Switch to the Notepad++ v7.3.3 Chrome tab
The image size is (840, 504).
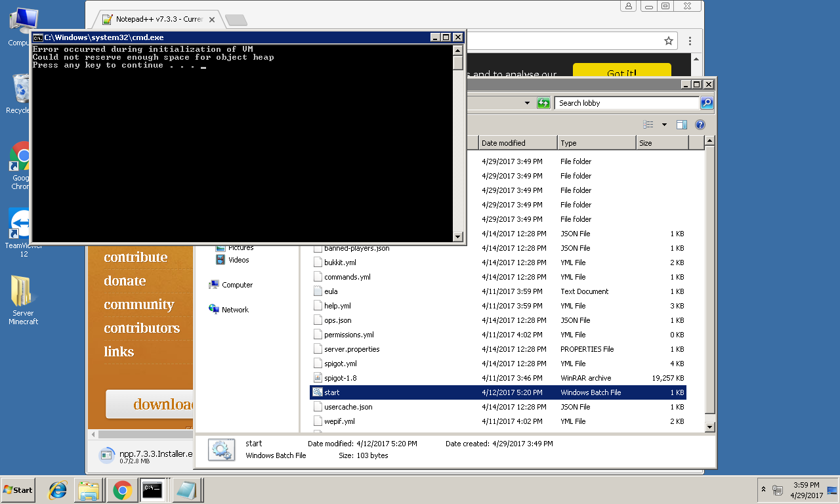click(157, 19)
